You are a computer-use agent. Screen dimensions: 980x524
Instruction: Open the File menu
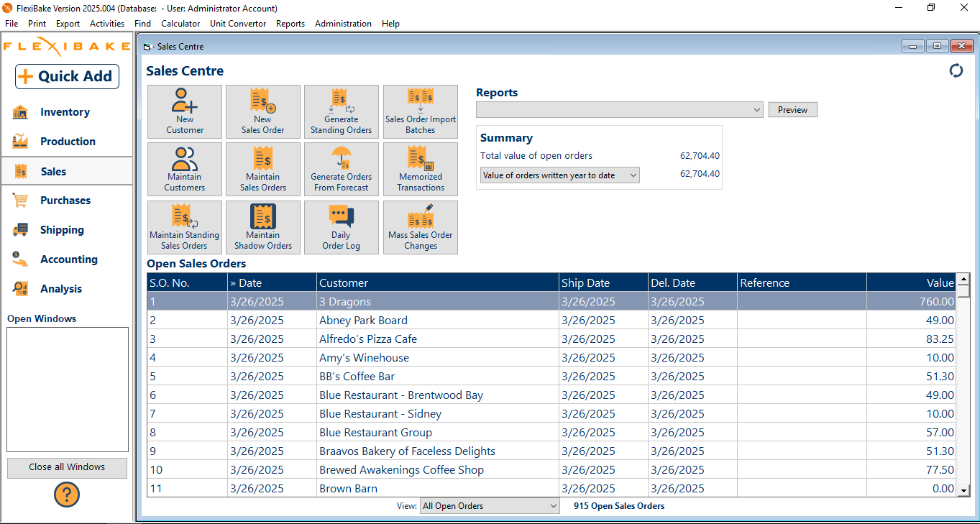(x=12, y=24)
